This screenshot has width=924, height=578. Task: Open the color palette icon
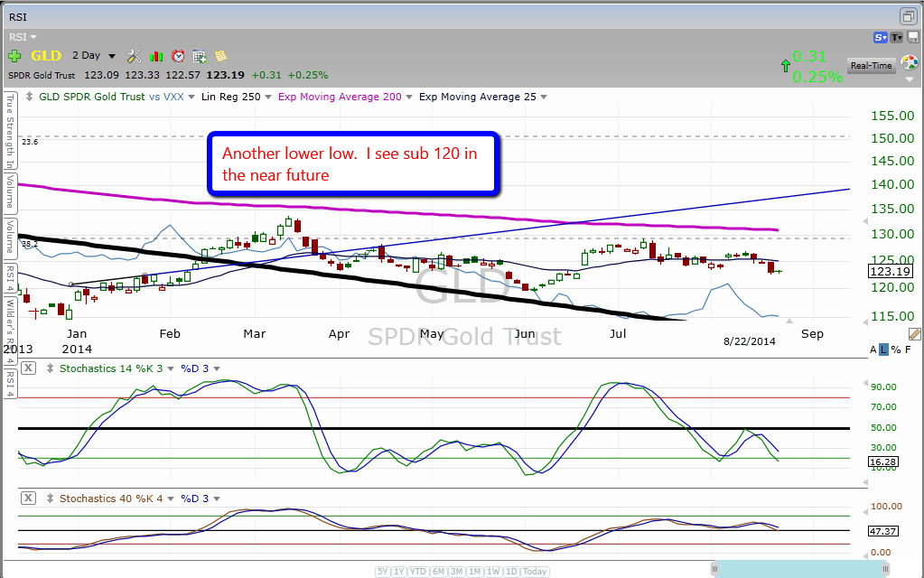coord(910,63)
